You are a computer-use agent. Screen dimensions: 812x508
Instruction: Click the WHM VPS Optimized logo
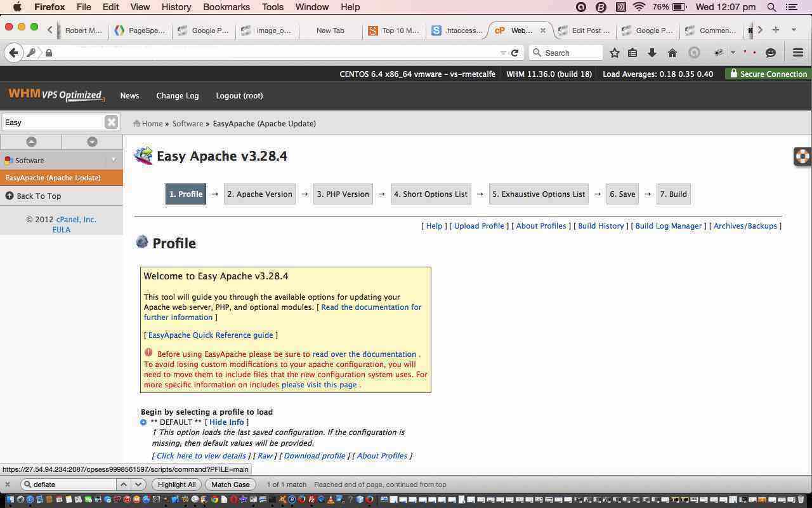click(x=56, y=95)
